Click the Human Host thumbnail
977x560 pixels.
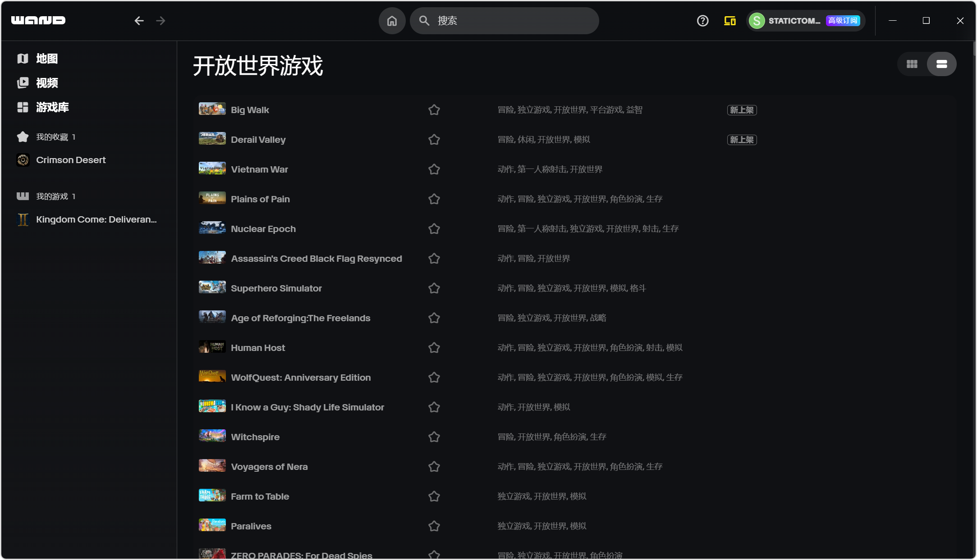212,347
